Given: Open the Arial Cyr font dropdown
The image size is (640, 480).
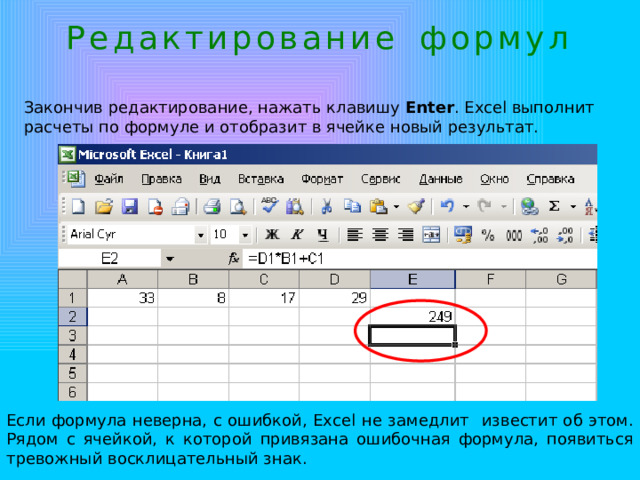Looking at the screenshot, I should (x=200, y=235).
